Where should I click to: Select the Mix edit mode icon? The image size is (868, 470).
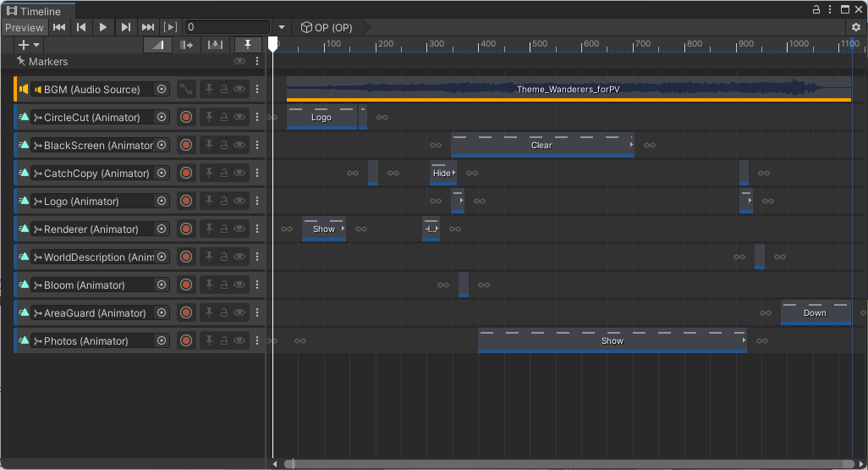click(x=157, y=45)
